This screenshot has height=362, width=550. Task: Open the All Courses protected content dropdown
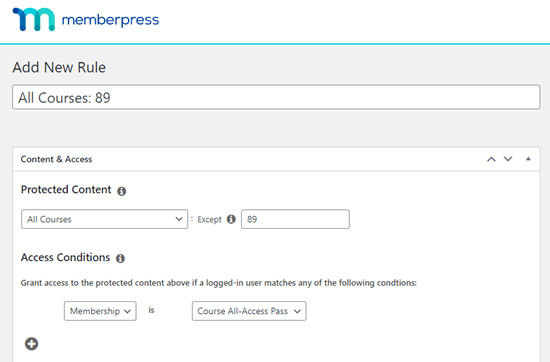105,219
